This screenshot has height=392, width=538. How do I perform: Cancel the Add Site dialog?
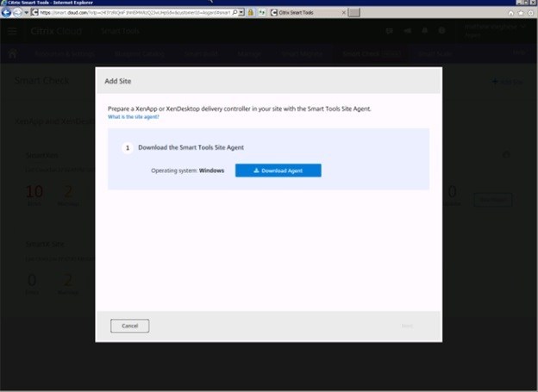click(x=129, y=326)
